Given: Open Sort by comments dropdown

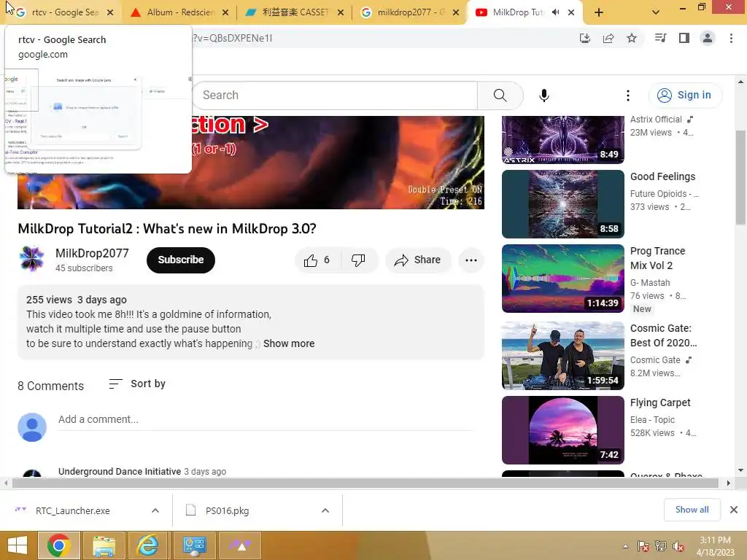Looking at the screenshot, I should point(137,384).
